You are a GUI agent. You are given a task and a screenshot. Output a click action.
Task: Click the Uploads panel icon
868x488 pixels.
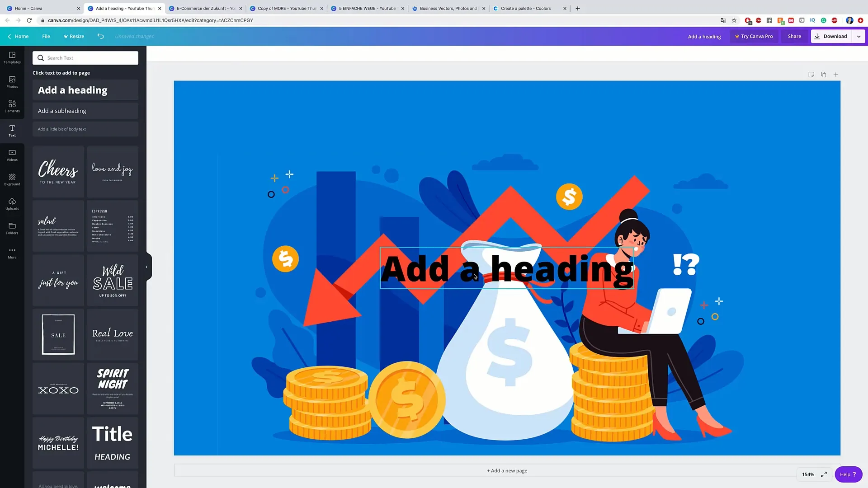12,204
